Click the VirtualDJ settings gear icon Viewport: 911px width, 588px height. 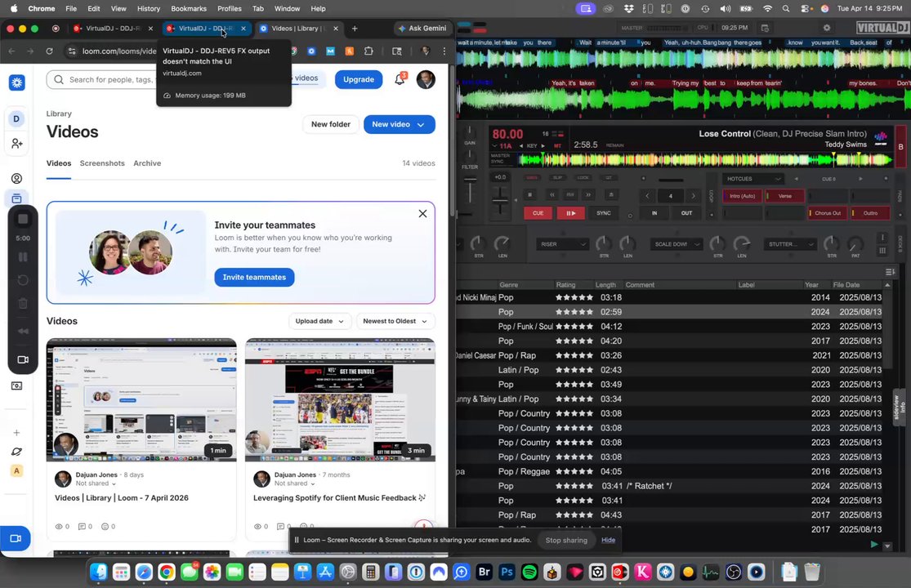point(827,28)
